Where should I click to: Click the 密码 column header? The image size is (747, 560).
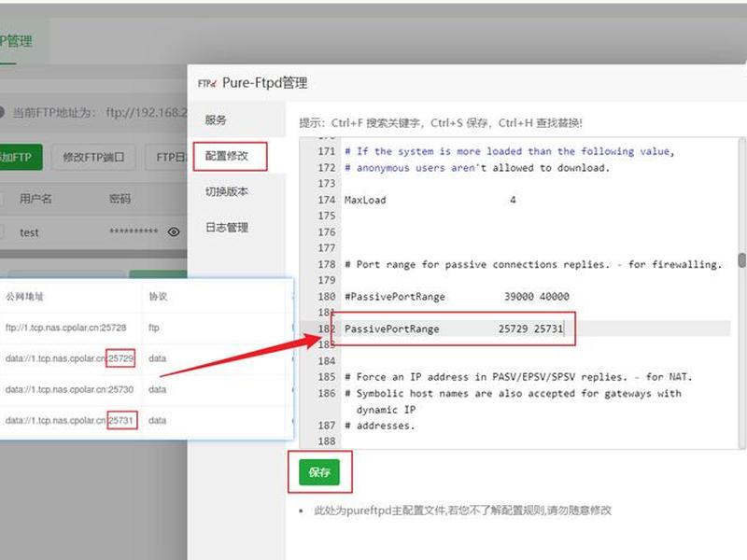coord(120,199)
